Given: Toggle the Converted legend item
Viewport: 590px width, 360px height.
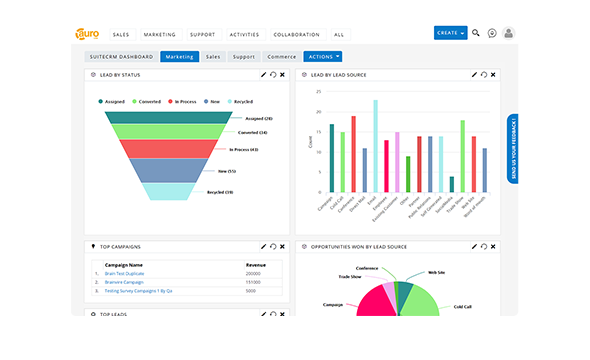Looking at the screenshot, I should point(146,102).
